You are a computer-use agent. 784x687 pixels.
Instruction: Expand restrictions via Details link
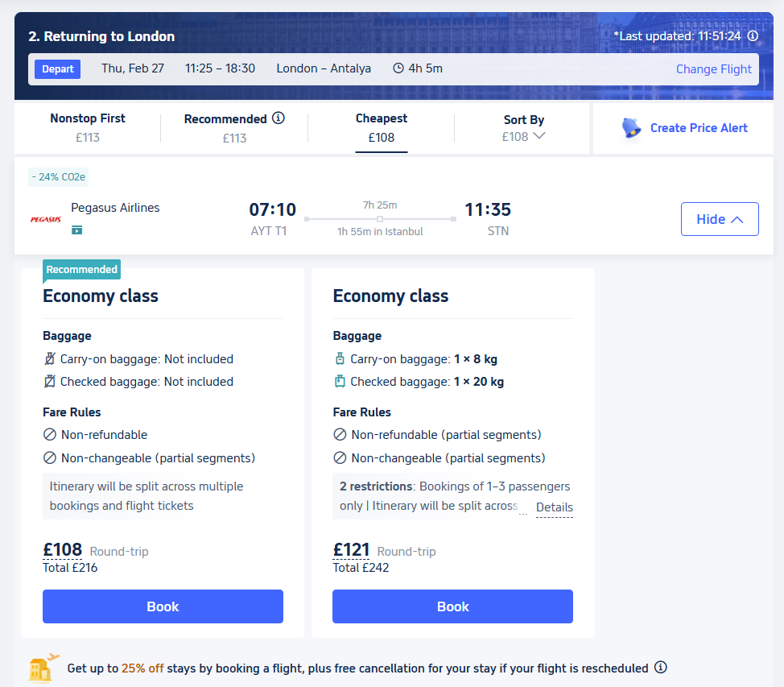pos(554,507)
